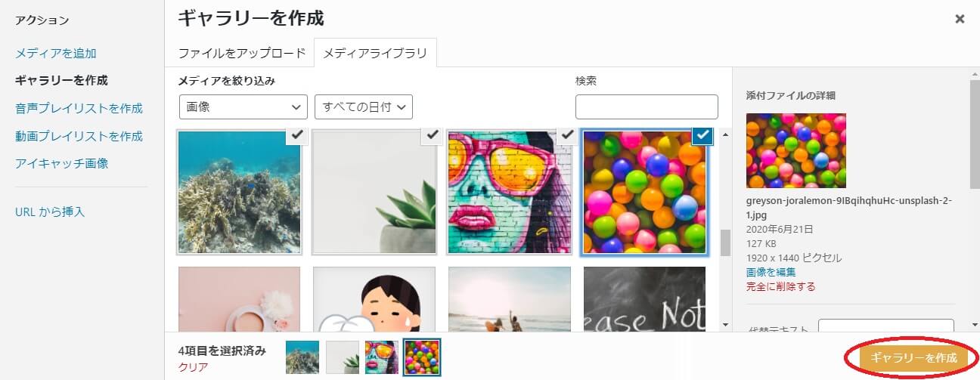Click the media grid scrollbar handle
This screenshot has width=980, height=380.
click(726, 244)
